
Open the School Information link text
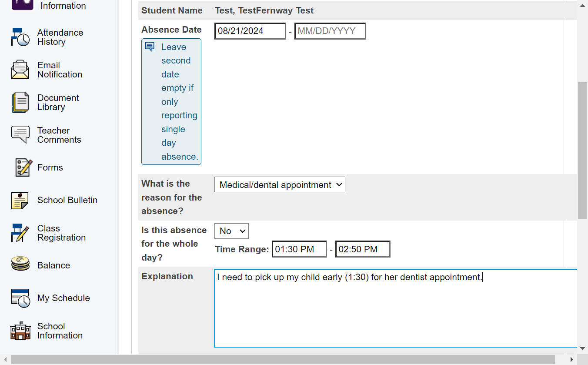[60, 331]
